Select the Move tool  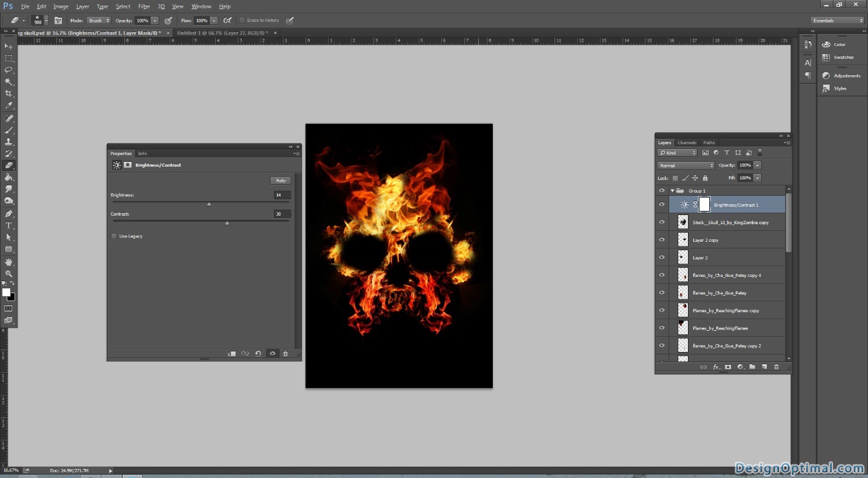click(x=8, y=47)
